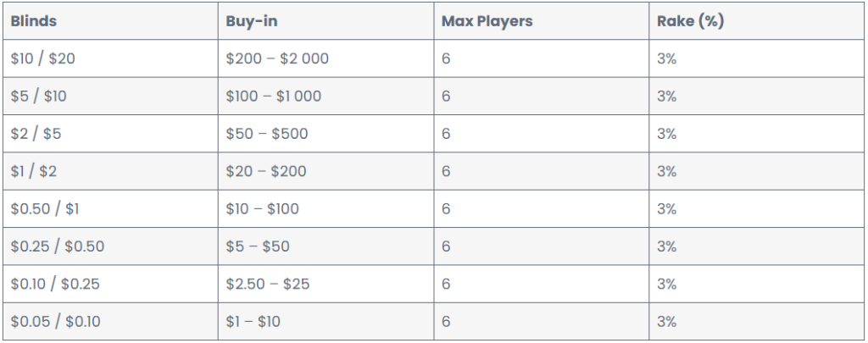
Task: Select the $5 / $10 blinds cell
Action: (110, 97)
